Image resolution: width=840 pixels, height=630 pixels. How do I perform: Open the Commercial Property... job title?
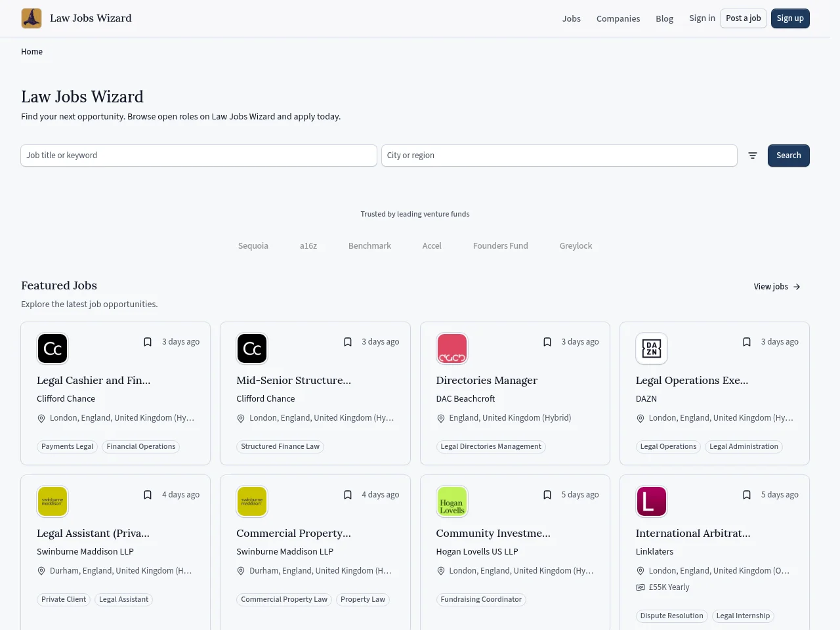click(x=294, y=534)
